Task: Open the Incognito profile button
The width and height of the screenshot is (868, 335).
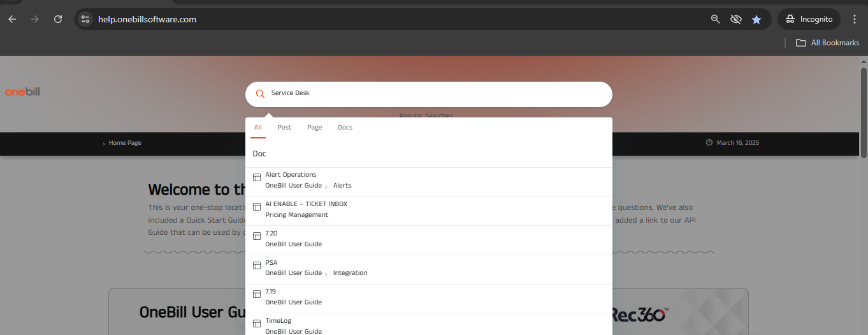Action: (x=809, y=19)
